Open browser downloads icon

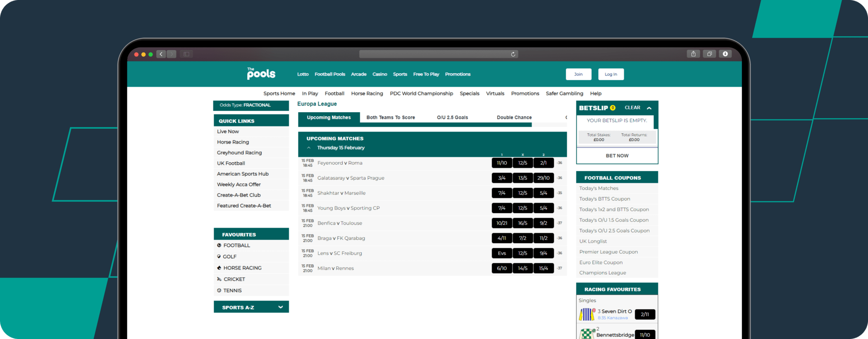(725, 54)
